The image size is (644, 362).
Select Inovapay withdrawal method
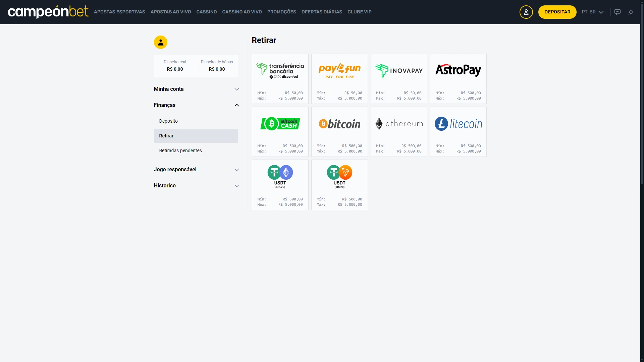tap(399, 79)
